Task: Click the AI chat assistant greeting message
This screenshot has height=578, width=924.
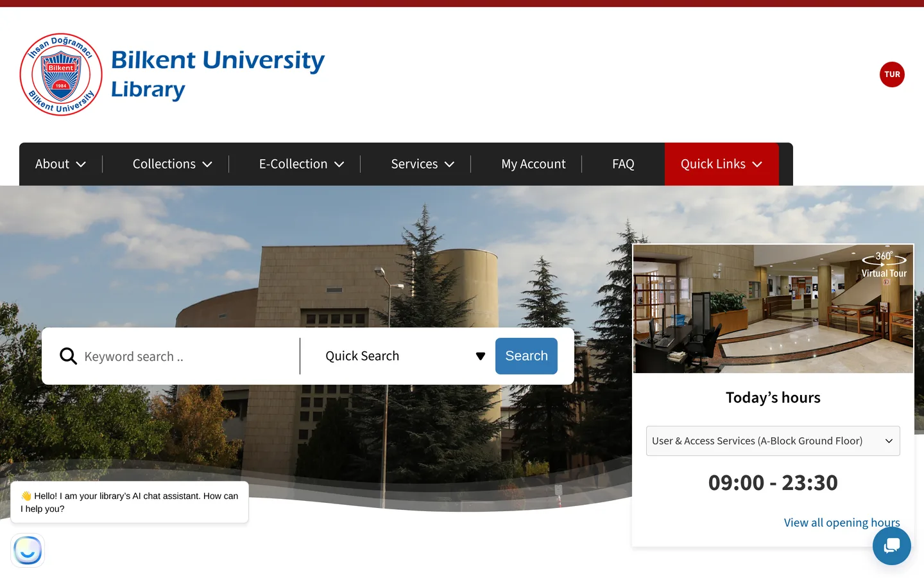Action: (x=130, y=502)
